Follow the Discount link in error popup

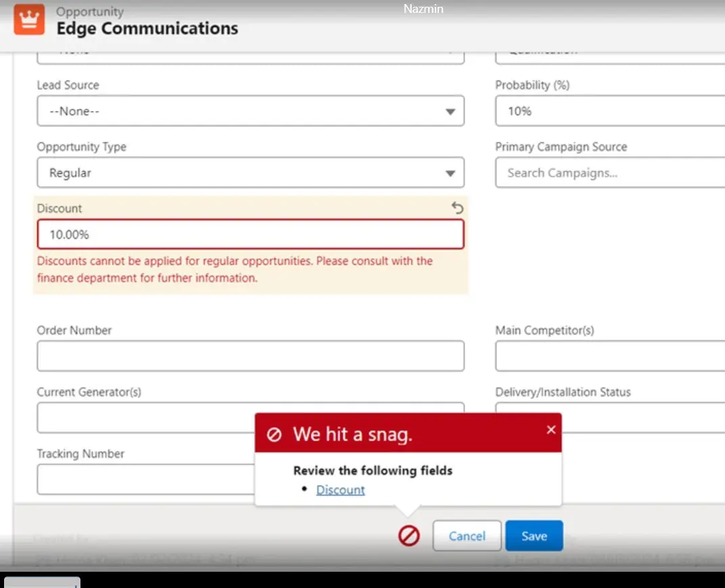pos(340,490)
